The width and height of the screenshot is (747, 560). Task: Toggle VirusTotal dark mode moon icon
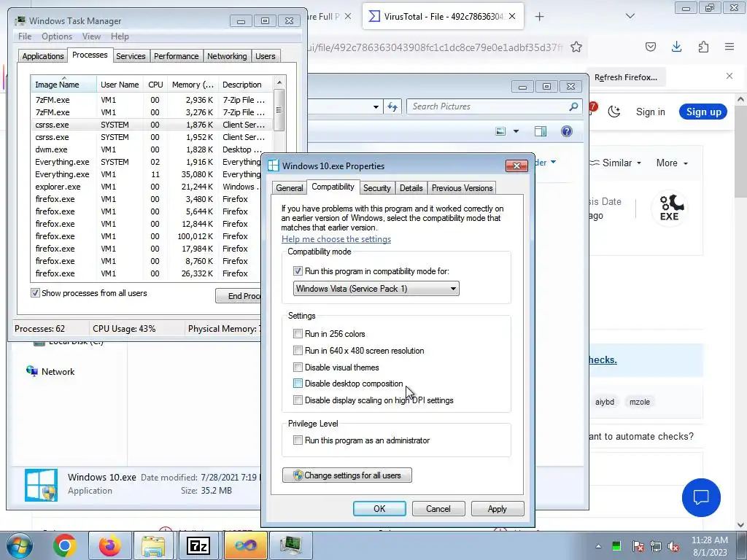pyautogui.click(x=614, y=112)
